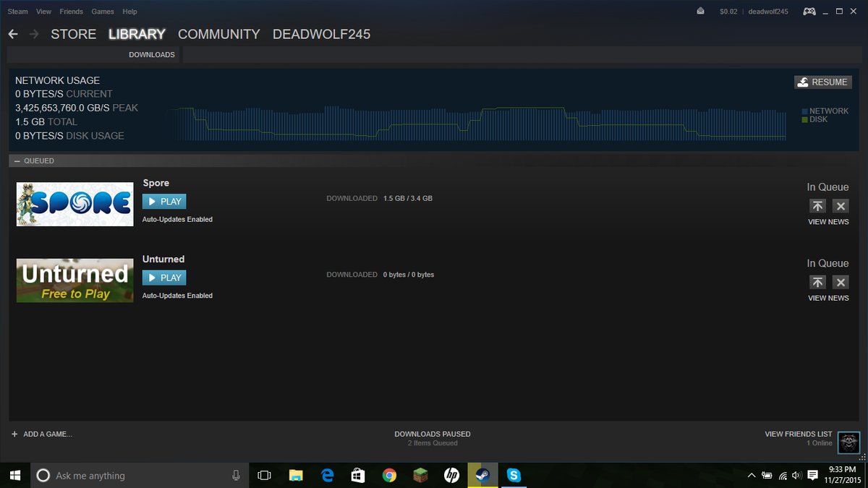The width and height of the screenshot is (868, 488).
Task: Click the Unturned title text
Action: [163, 259]
